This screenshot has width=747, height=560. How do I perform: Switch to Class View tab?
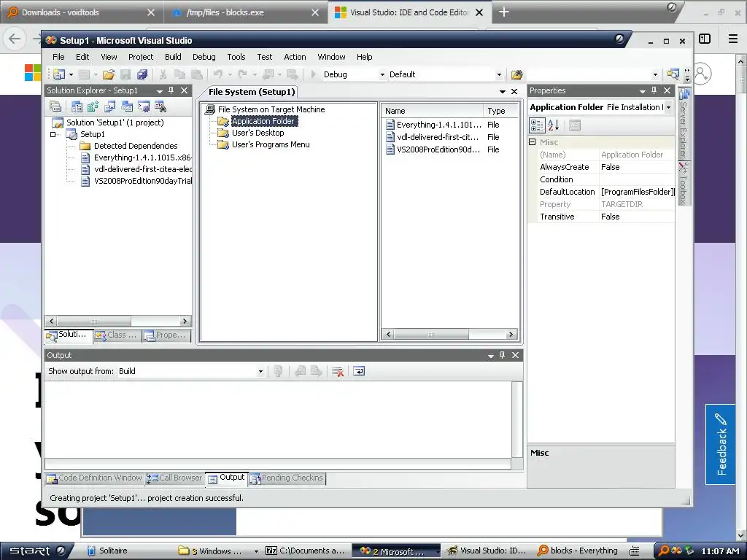click(x=117, y=335)
